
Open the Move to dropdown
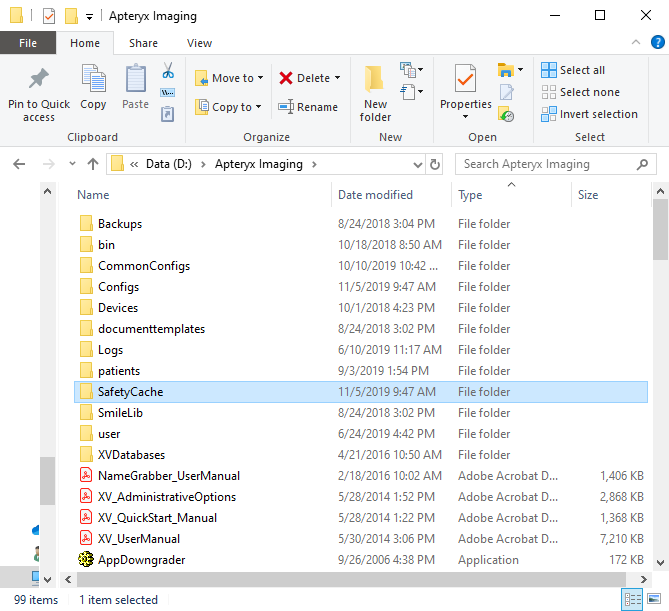click(x=230, y=78)
